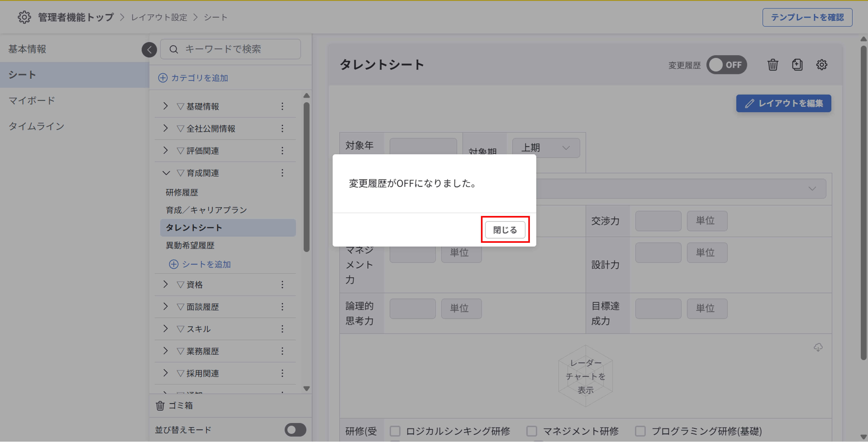Check the ロジカルシンキング研修 checkbox
Viewport: 868px width, 442px height.
pyautogui.click(x=395, y=431)
